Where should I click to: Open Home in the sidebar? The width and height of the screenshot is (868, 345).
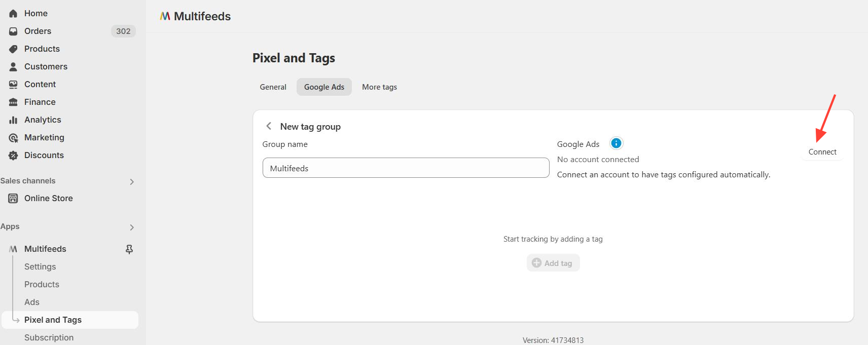[36, 13]
